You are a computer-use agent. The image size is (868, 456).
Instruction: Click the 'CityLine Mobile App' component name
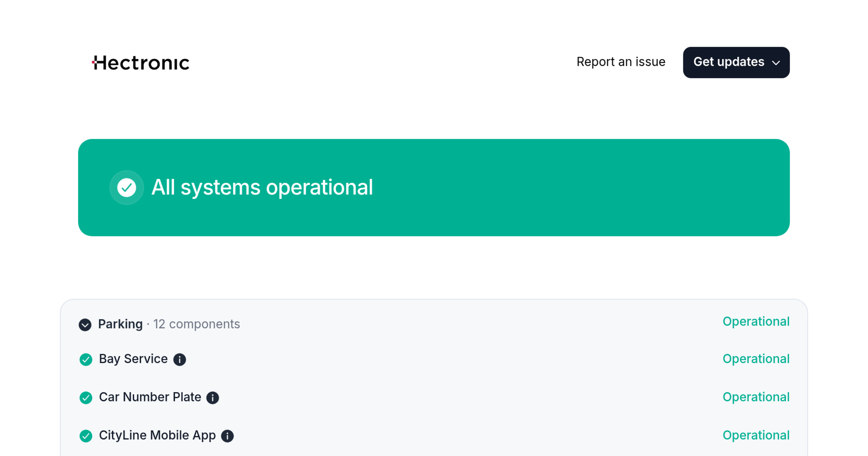point(157,435)
